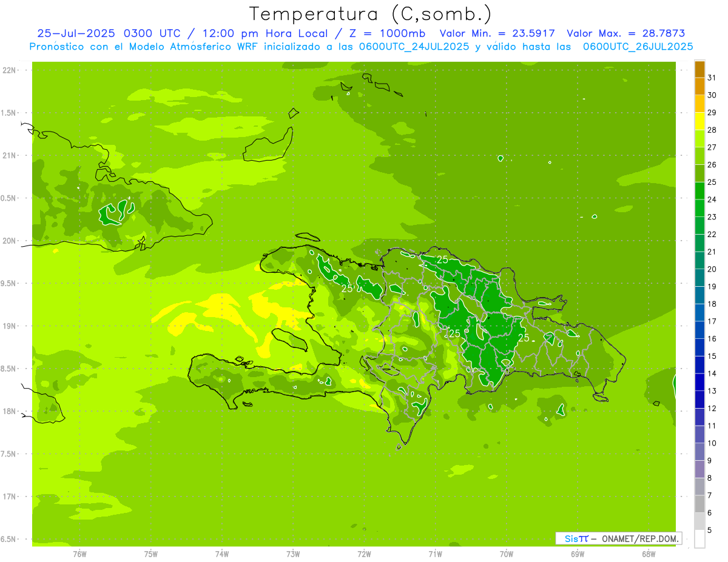Viewport: 728px width, 562px height.
Task: Click the "69W" longitude axis label
Action: 578,554
